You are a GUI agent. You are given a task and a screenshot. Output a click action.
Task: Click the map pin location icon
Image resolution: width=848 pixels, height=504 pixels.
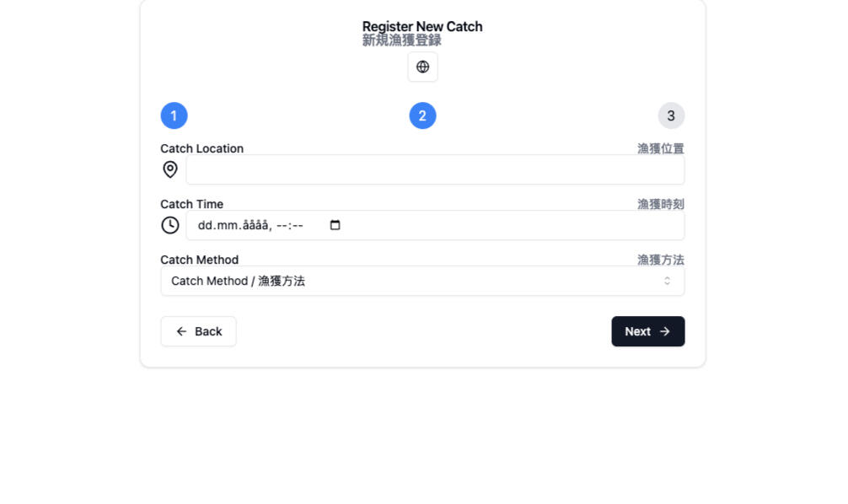coord(170,169)
